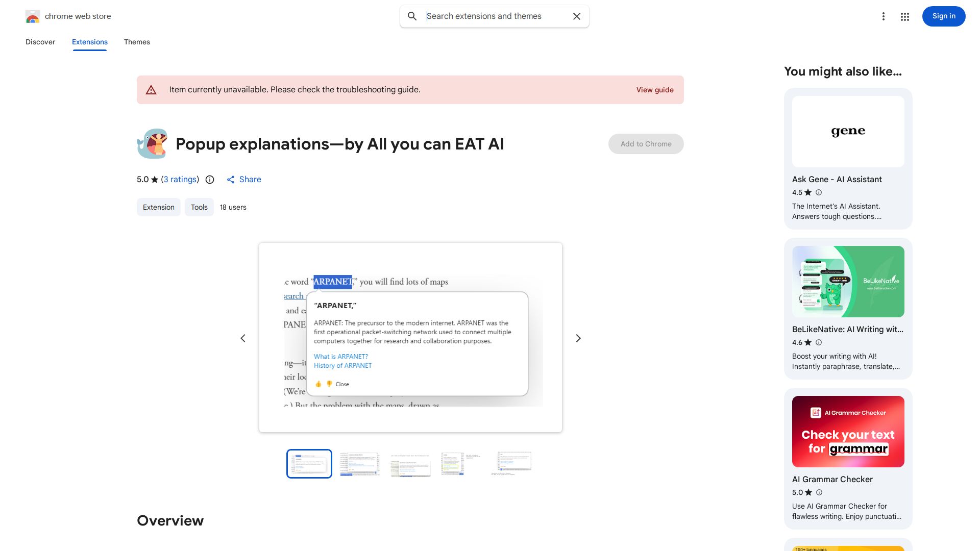The image size is (980, 551).
Task: Go to previous screenshot with left arrow
Action: 243,338
